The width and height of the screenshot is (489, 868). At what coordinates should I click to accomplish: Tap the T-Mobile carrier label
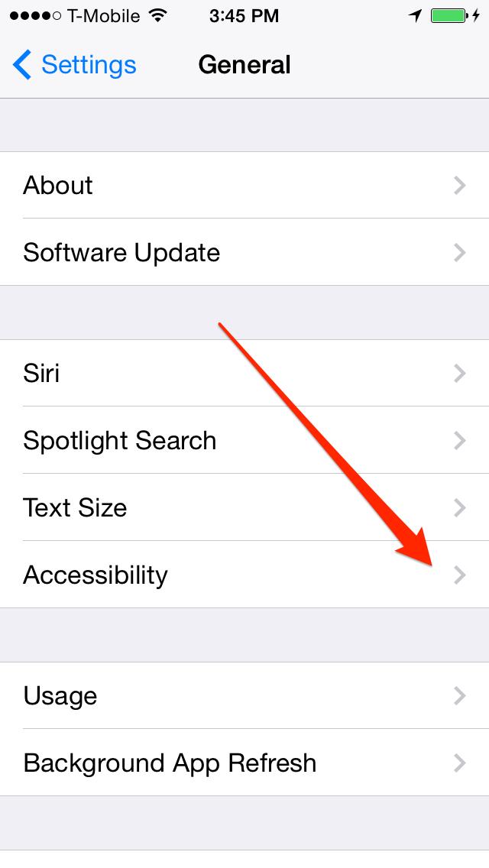pos(104,15)
